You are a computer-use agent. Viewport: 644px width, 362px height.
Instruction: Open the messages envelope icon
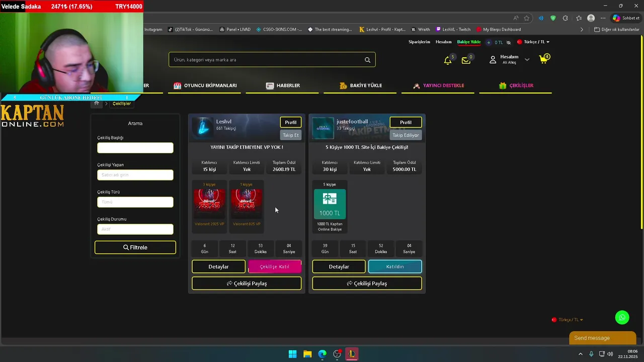(x=466, y=60)
